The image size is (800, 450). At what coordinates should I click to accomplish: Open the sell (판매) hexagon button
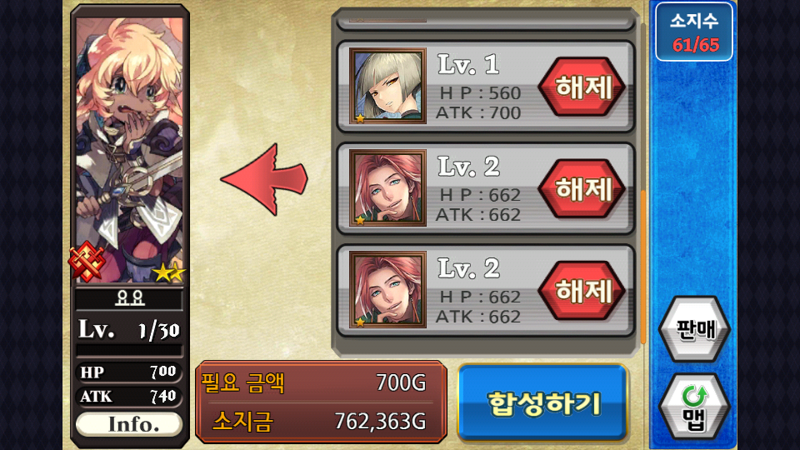[694, 329]
